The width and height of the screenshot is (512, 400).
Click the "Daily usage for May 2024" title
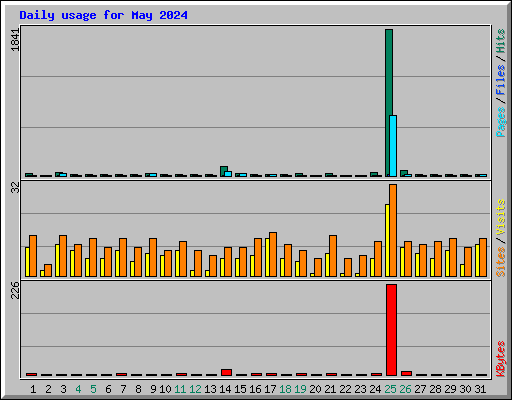click(103, 15)
